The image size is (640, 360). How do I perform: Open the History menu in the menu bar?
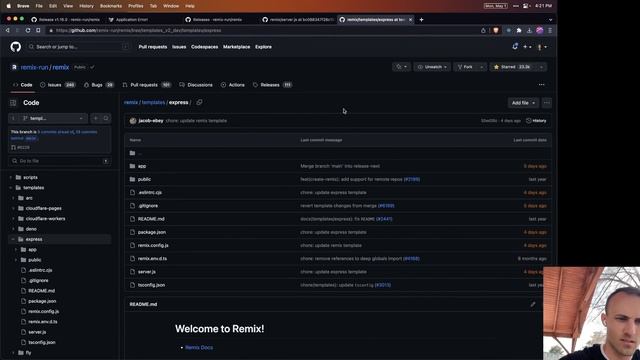(86, 6)
